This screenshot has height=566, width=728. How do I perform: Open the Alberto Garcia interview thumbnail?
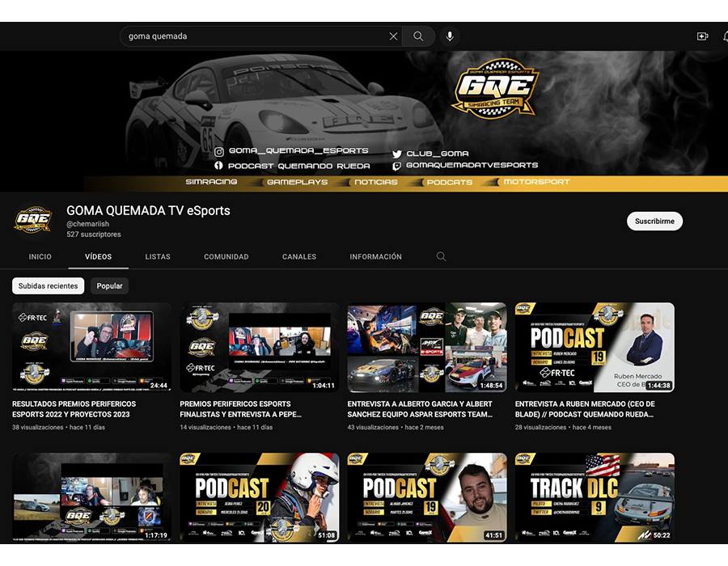[x=427, y=347]
